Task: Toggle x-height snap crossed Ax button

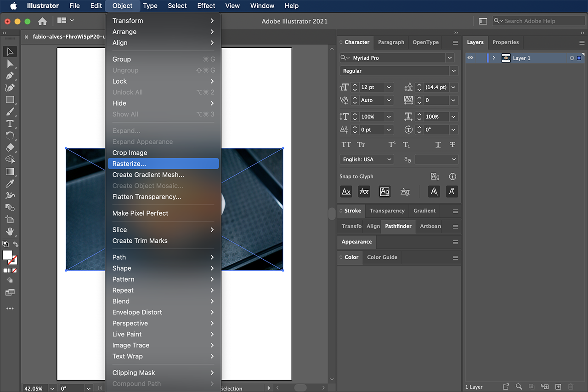Action: click(x=364, y=192)
